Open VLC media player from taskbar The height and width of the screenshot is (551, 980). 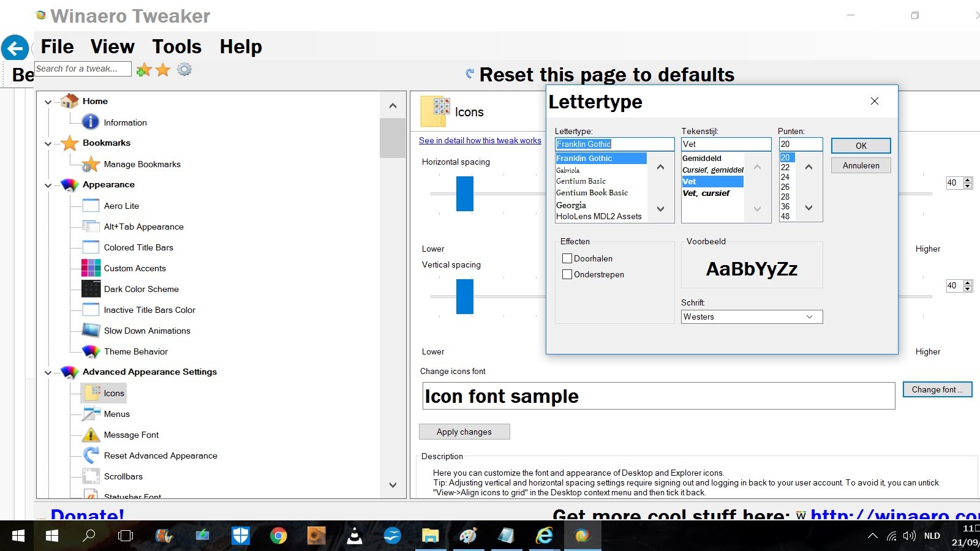pyautogui.click(x=354, y=536)
